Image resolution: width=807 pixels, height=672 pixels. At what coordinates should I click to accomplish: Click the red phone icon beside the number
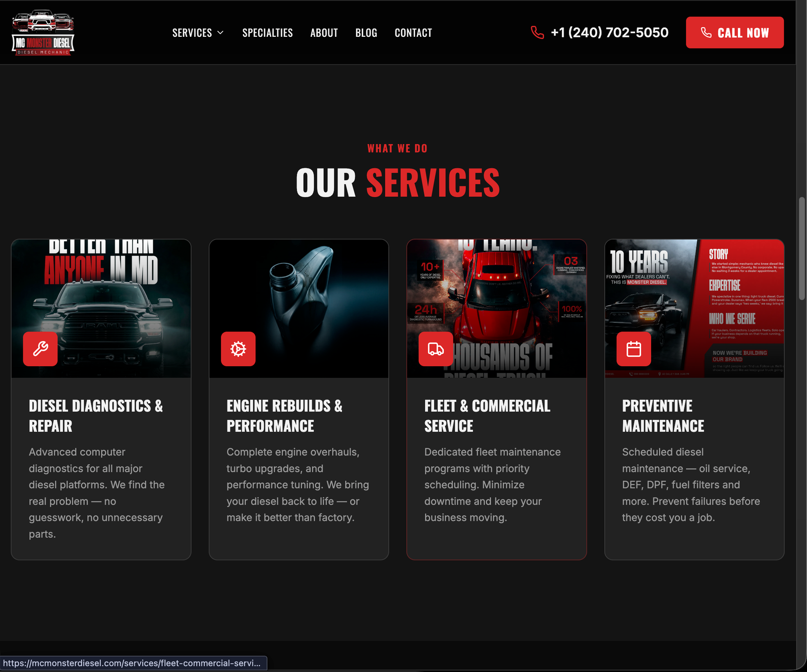538,33
